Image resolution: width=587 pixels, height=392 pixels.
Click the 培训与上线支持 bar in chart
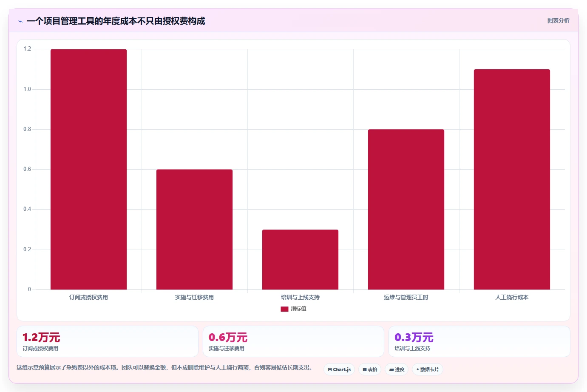(x=300, y=260)
